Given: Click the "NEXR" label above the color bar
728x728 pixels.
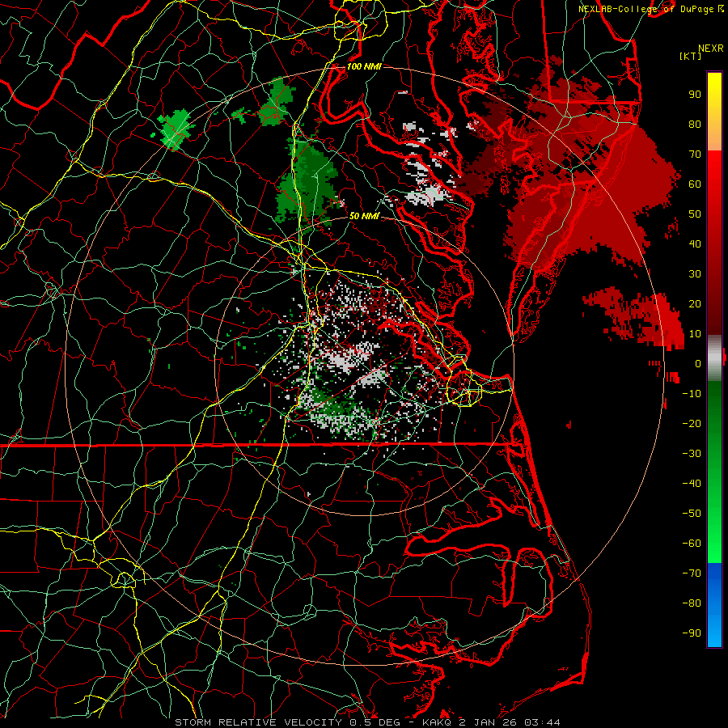Looking at the screenshot, I should click(711, 49).
